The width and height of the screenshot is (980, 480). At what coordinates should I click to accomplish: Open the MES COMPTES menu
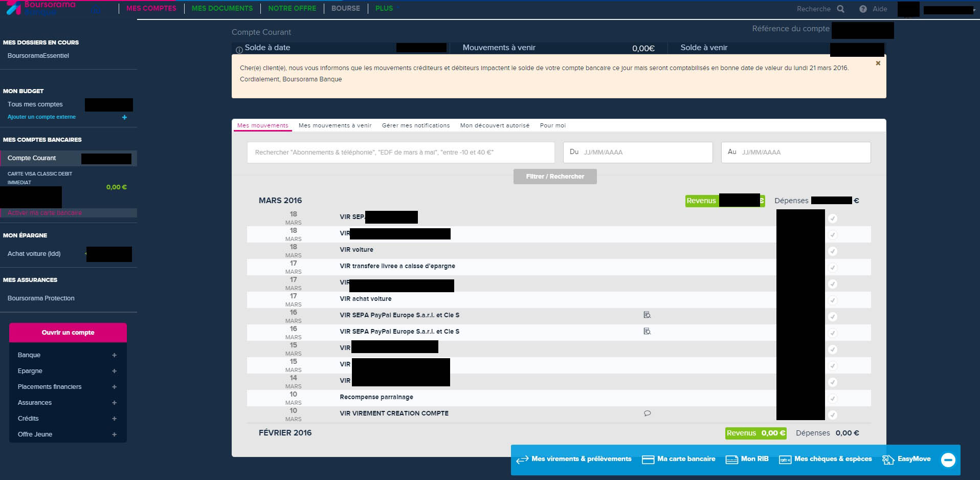coord(151,8)
